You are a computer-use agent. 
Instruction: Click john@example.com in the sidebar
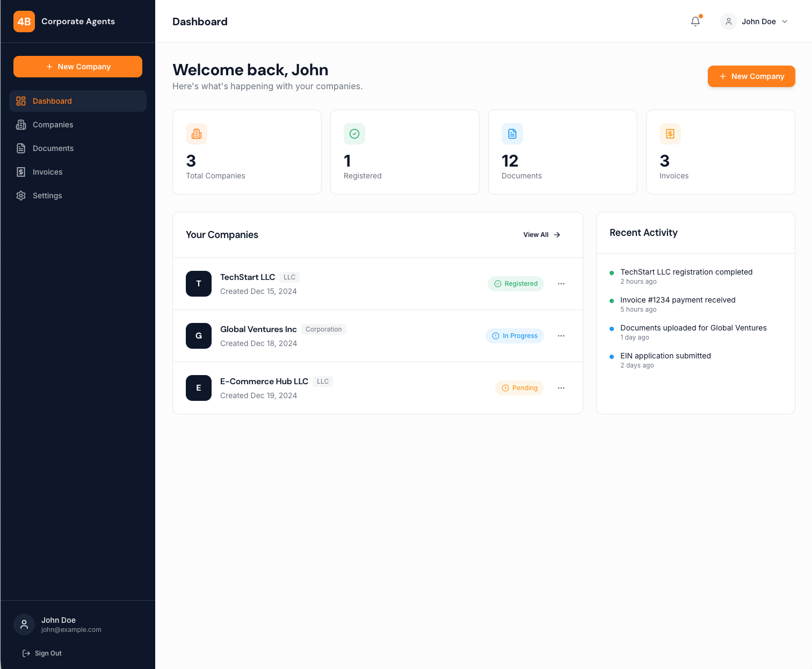tap(71, 630)
